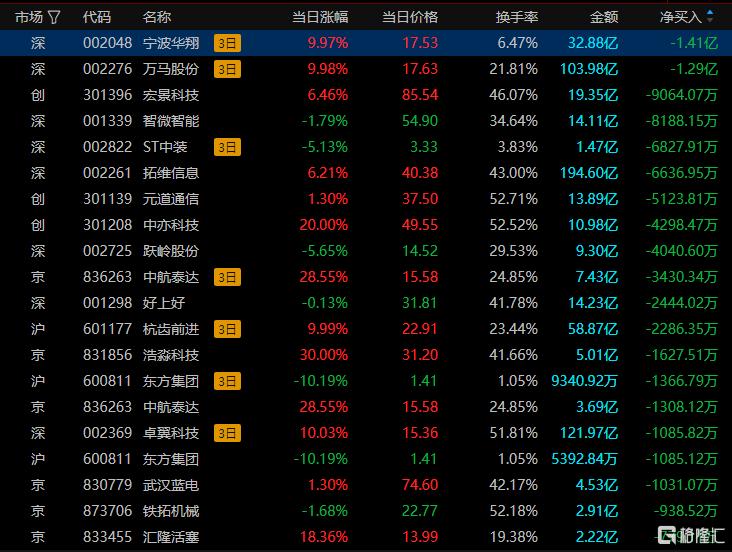Click stock code 002048
Viewport: 732px width, 552px height.
[107, 43]
